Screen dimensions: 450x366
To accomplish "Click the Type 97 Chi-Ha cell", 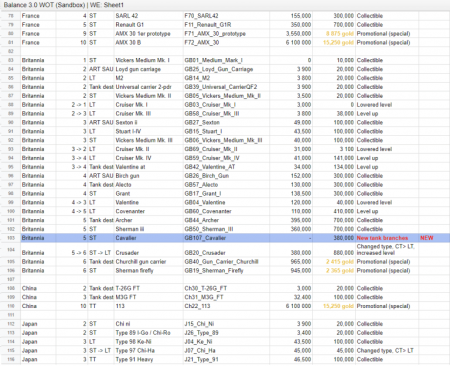I will point(149,350).
